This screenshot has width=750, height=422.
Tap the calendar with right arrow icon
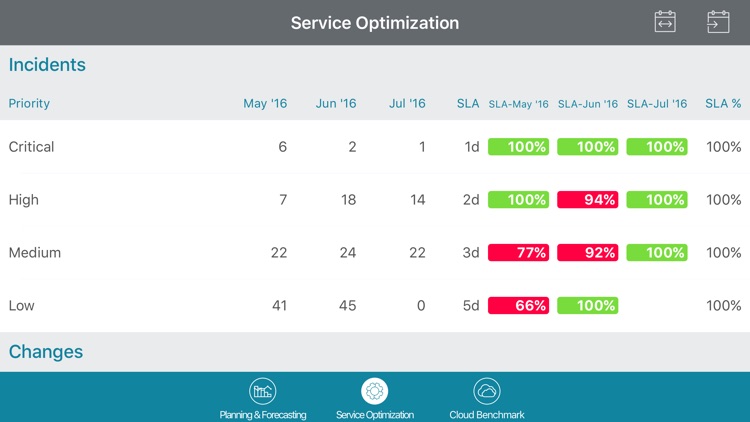pyautogui.click(x=718, y=22)
